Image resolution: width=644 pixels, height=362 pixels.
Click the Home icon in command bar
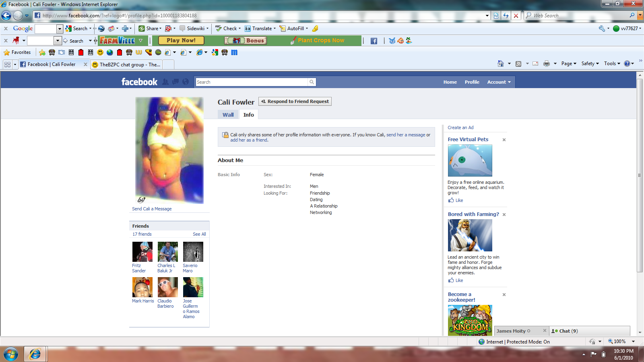tap(500, 64)
